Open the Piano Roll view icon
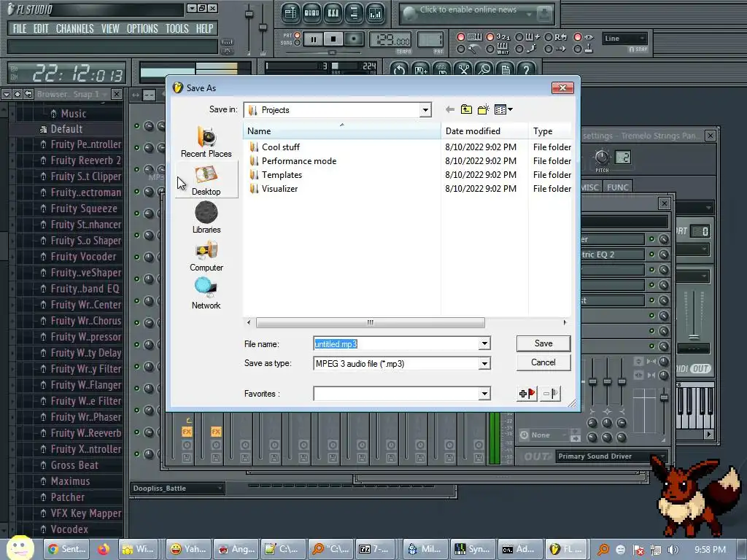 tap(333, 13)
